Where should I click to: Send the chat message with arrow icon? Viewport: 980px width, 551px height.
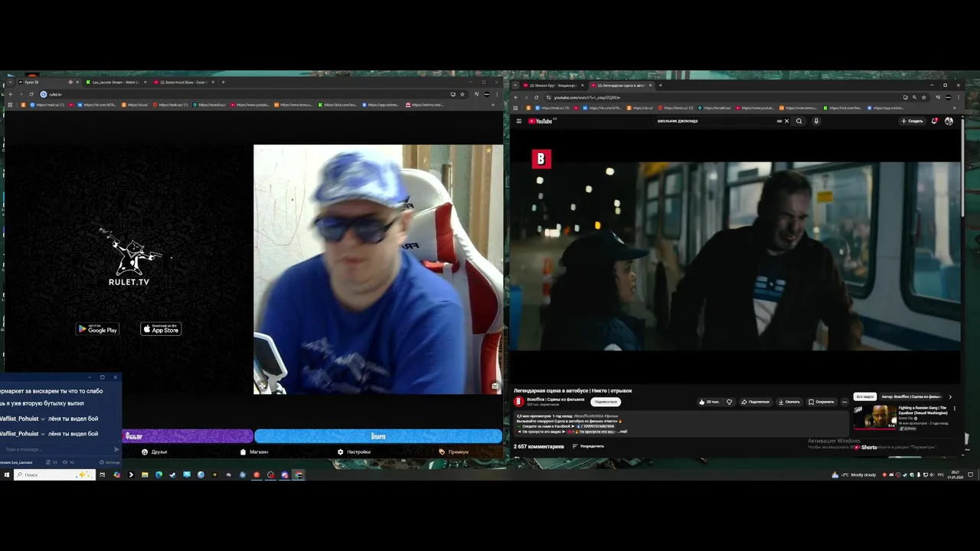pos(116,449)
